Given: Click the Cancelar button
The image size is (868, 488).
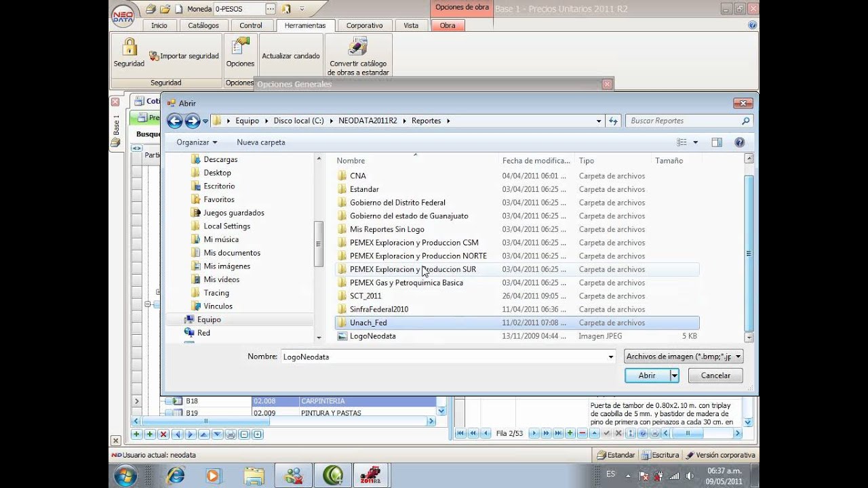Looking at the screenshot, I should click(x=715, y=375).
